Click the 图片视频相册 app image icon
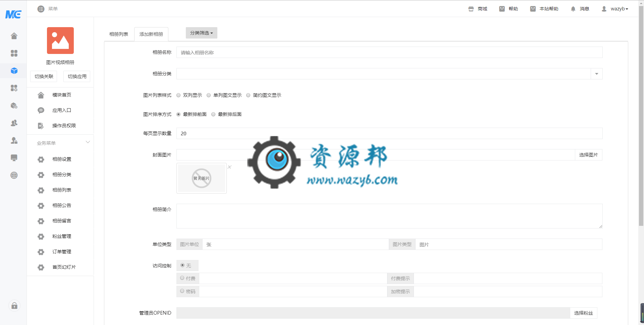The image size is (644, 325). (60, 41)
